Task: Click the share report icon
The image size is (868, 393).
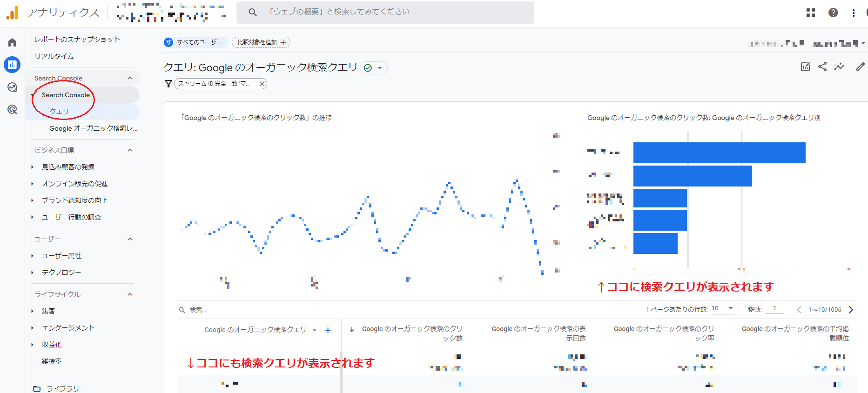Action: click(x=822, y=67)
